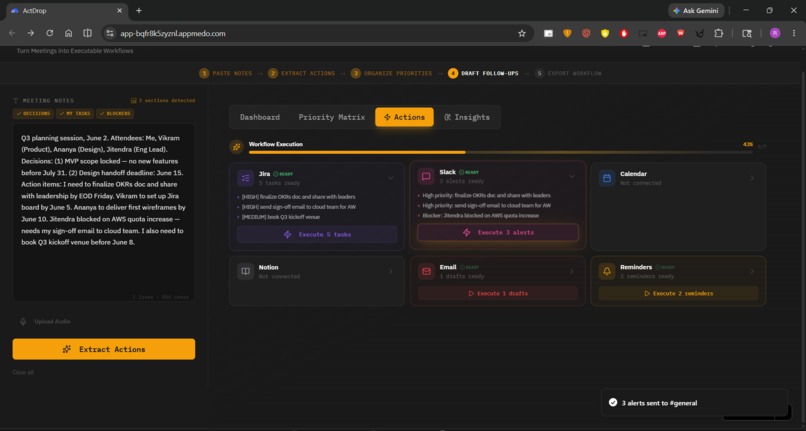The width and height of the screenshot is (806, 431).
Task: Click the yellow shield extension icon
Action: [x=605, y=33]
